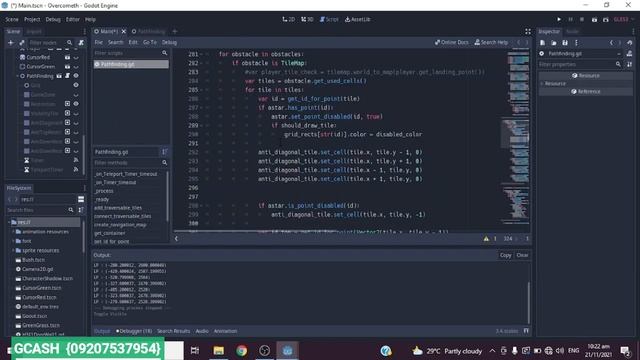Open scene icon on CursorRed node

pyautogui.click(x=67, y=58)
